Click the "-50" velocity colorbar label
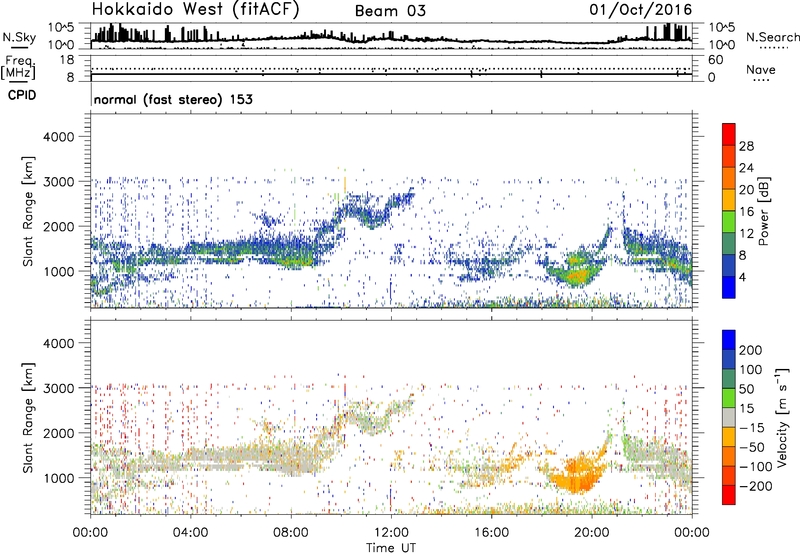Image resolution: width=800 pixels, height=554 pixels. [752, 447]
